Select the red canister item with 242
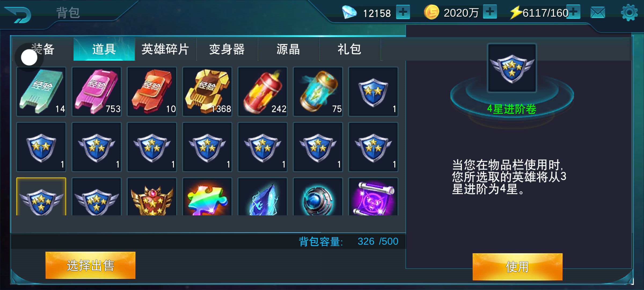This screenshot has width=644, height=290. (262, 92)
